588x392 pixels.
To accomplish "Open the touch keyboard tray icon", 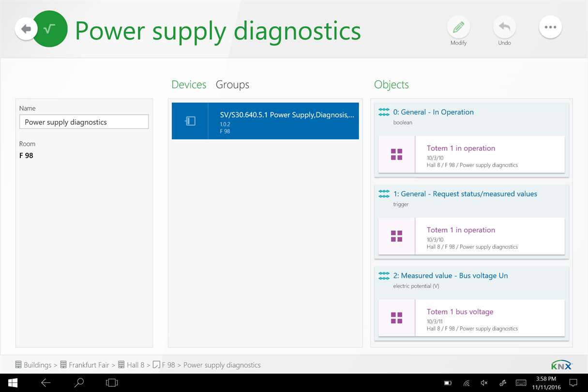I will [x=521, y=383].
